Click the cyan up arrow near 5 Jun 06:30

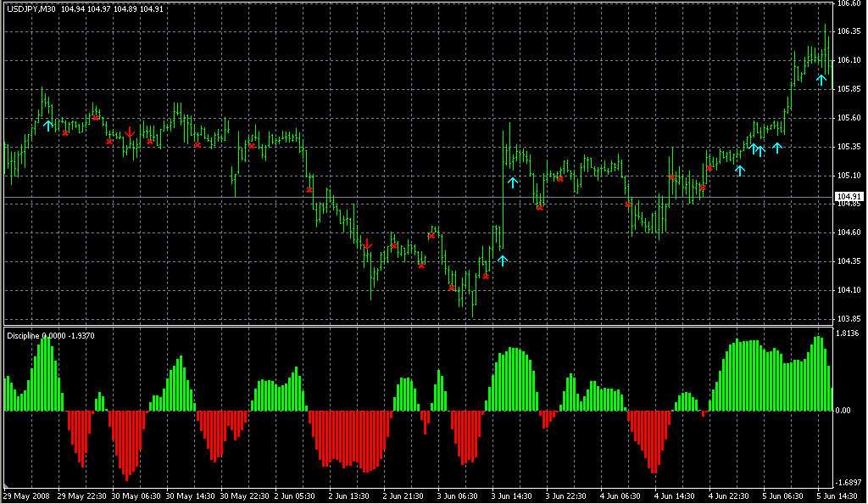776,148
